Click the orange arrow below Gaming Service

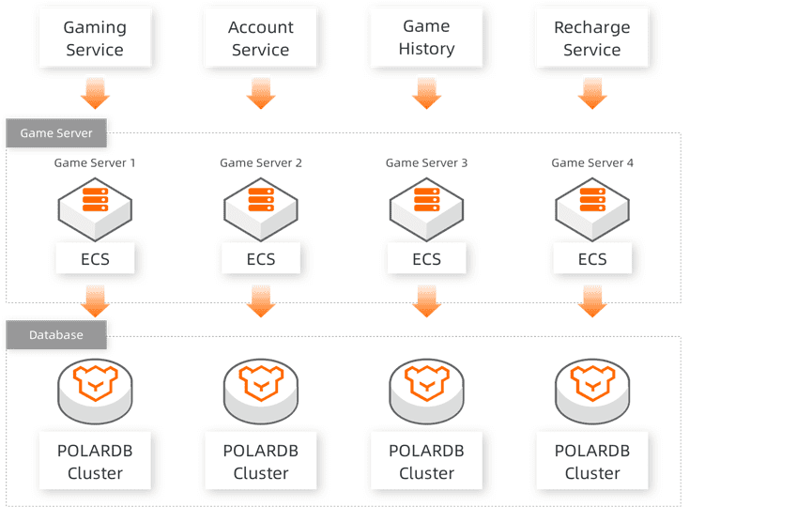[x=96, y=93]
